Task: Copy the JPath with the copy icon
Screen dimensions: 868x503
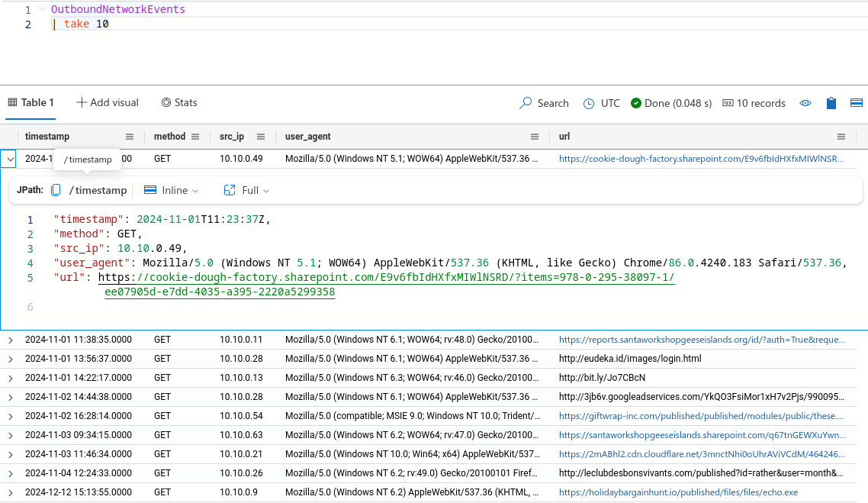Action: pos(56,190)
